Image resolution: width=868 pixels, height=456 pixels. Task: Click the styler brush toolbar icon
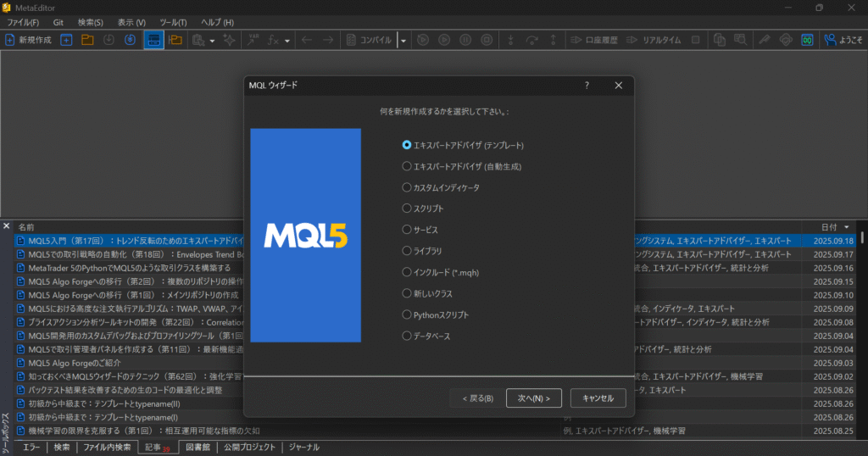click(x=765, y=40)
